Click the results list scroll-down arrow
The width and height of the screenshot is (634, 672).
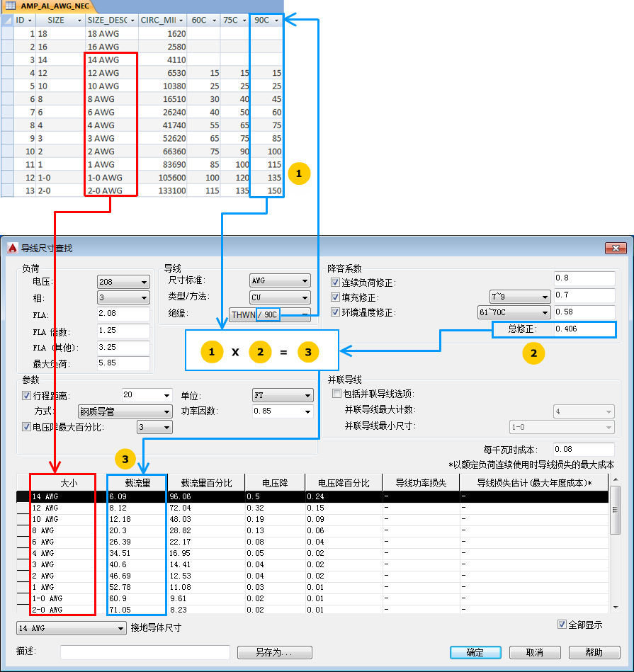point(615,608)
